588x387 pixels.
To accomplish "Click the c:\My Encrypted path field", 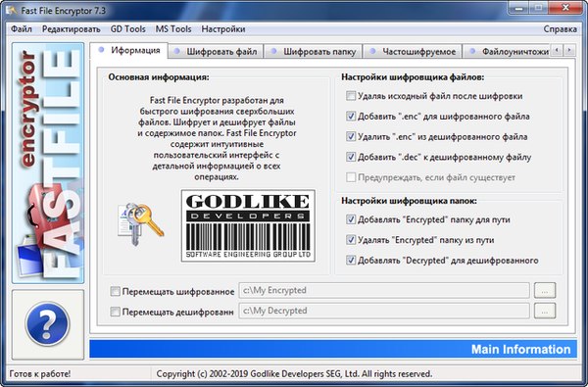I will click(384, 290).
